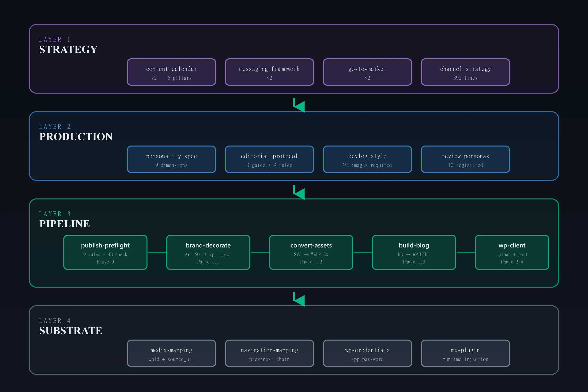
Task: Select the wp-client pipeline step
Action: point(512,252)
